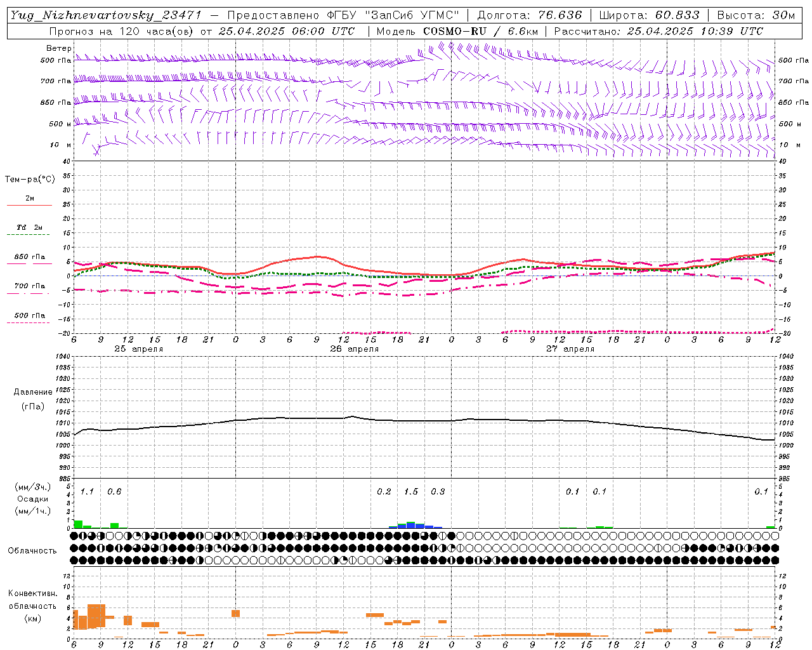Click the Высота: 30м header entry
Image resolution: width=812 pixels, height=650 pixels.
pyautogui.click(x=756, y=15)
